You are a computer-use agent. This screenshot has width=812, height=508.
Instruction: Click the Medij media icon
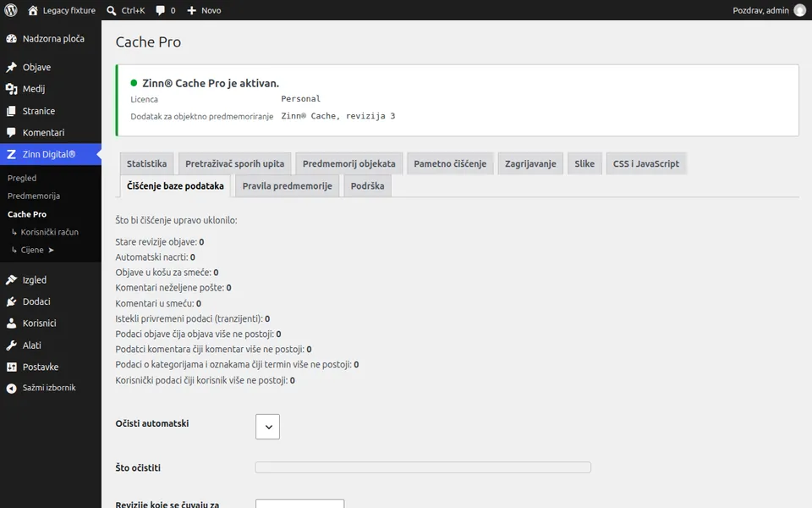11,89
